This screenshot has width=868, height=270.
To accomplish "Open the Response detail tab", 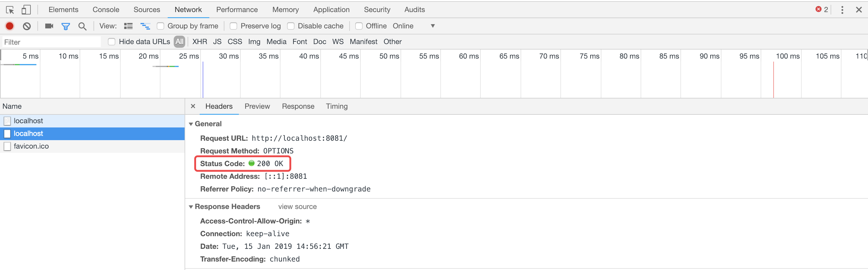I will 298,106.
